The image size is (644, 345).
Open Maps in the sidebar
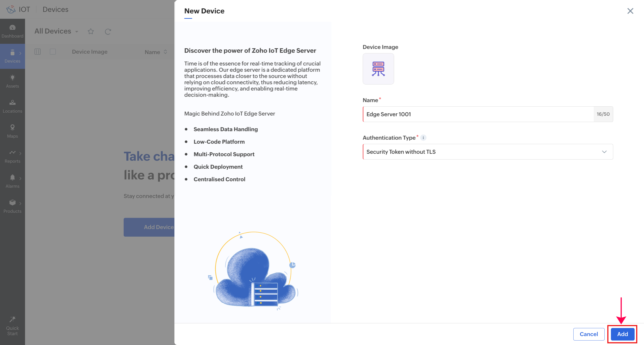point(12,131)
